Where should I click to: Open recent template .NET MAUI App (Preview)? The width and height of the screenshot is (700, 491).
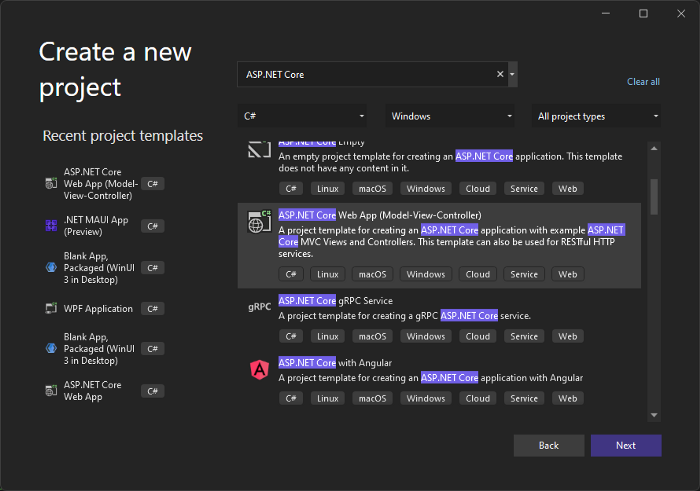coord(104,226)
